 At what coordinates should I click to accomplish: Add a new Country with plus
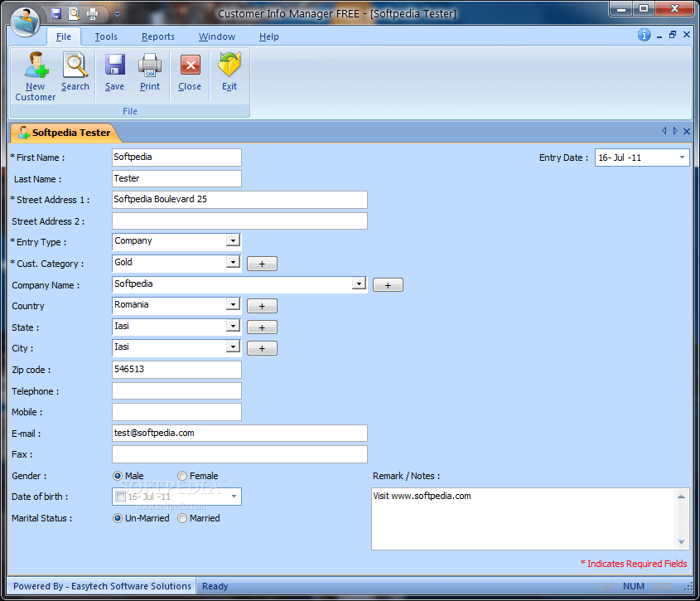(x=262, y=306)
